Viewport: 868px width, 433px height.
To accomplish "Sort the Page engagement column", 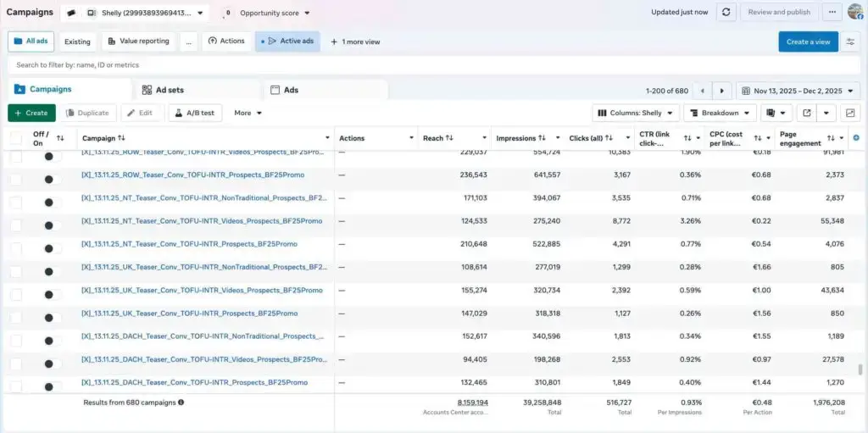I will (831, 138).
